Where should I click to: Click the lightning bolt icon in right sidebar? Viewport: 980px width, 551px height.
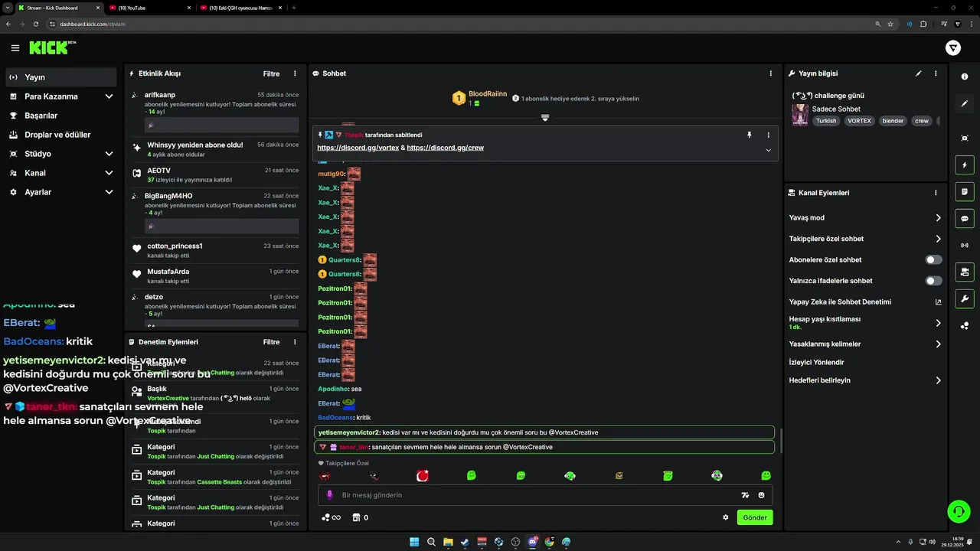(x=965, y=165)
